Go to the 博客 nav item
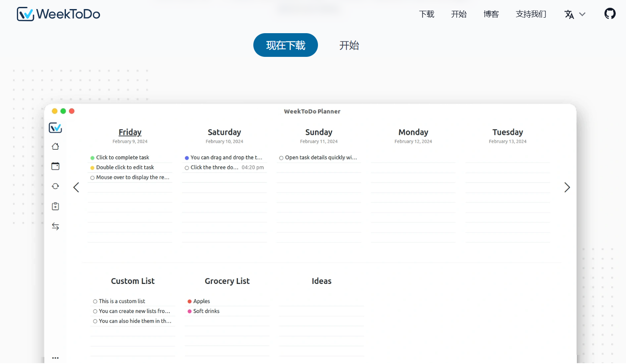 pyautogui.click(x=491, y=14)
